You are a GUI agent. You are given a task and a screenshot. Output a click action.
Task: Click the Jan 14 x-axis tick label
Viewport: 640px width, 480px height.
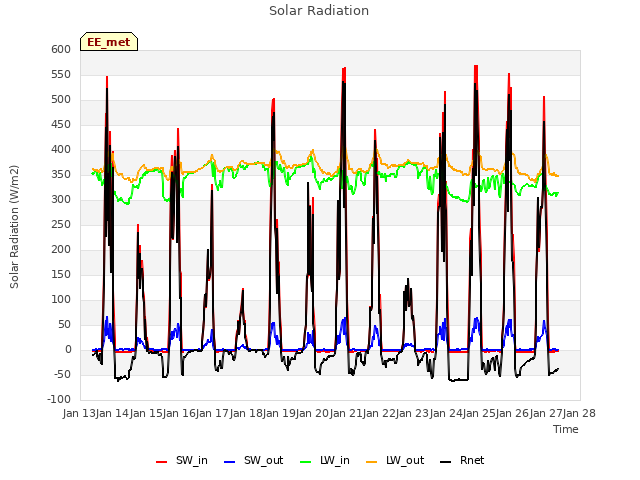113,413
